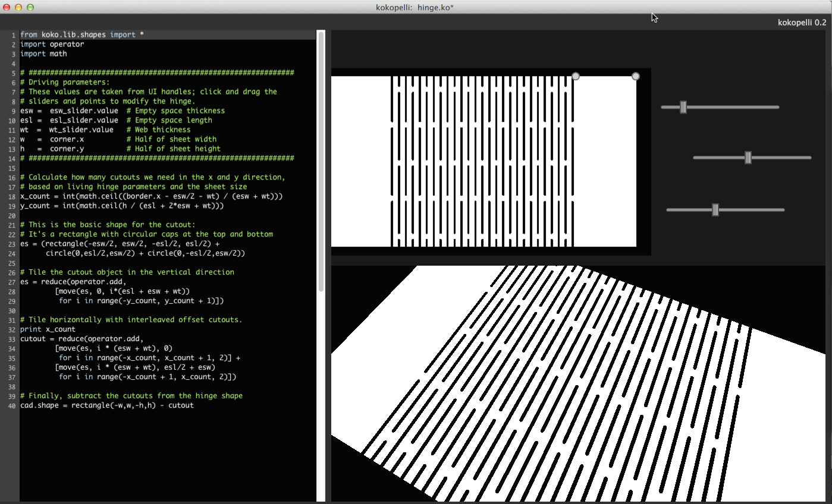Click the right end of the top slider track

click(x=776, y=107)
